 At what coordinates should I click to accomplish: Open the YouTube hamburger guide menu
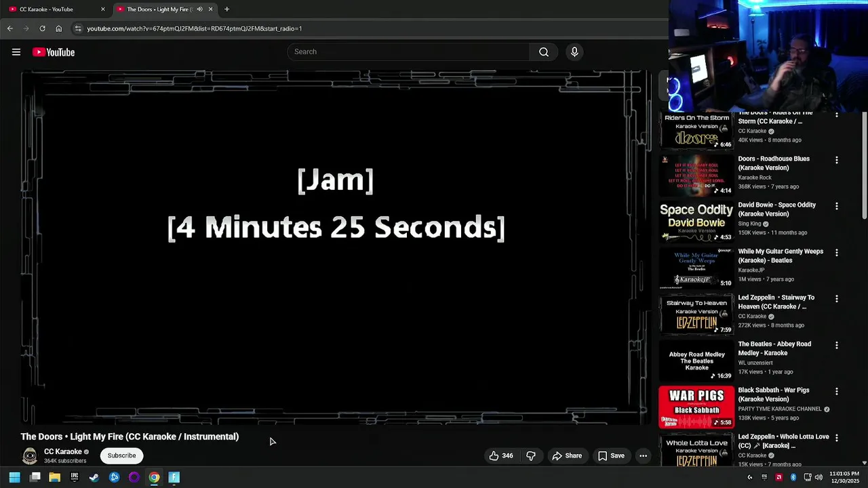click(16, 52)
